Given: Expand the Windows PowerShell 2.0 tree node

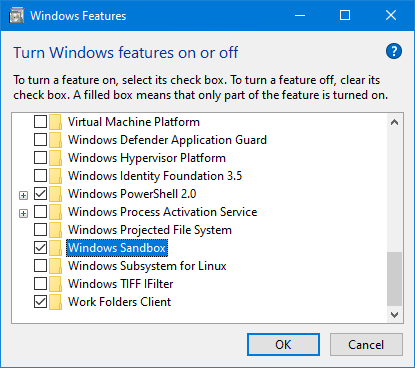Looking at the screenshot, I should (x=23, y=195).
